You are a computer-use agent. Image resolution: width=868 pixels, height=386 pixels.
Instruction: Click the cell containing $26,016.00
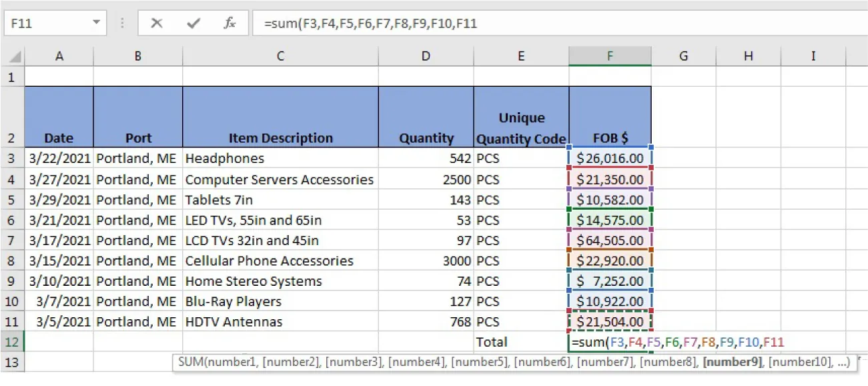click(609, 158)
